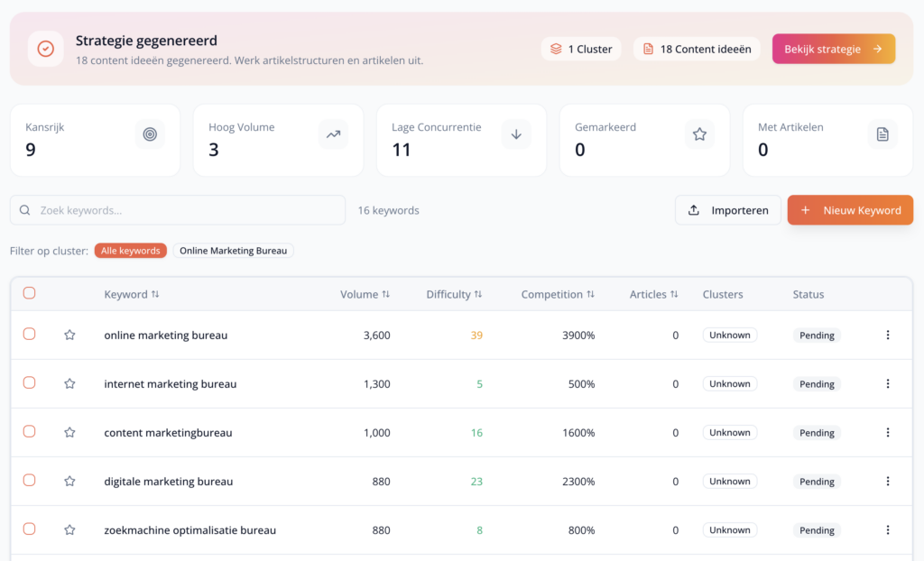Screen dimensions: 924x561
Task: Filter by Online Marketing Bureau cluster
Action: (x=233, y=251)
